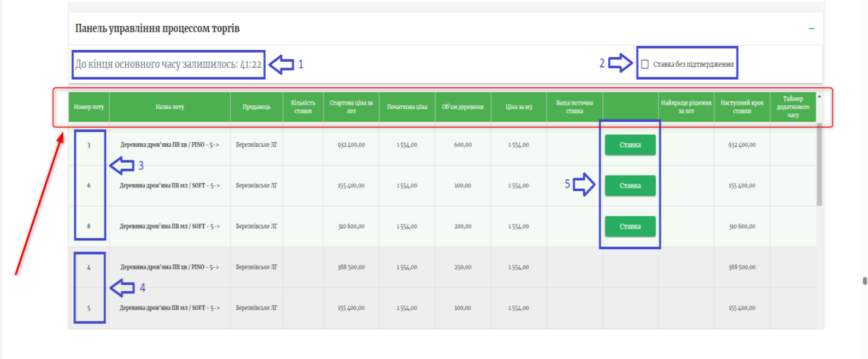Click the remaining main time countdown text
The height and width of the screenshot is (359, 868).
coord(168,64)
